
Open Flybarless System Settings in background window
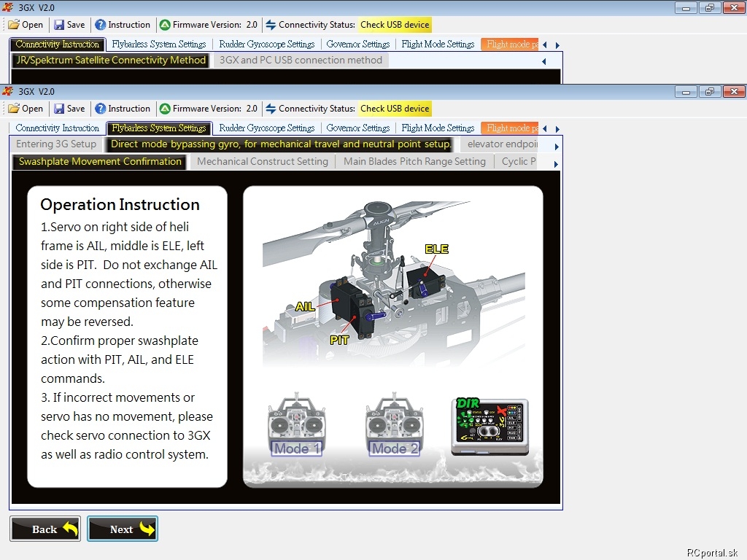click(159, 44)
